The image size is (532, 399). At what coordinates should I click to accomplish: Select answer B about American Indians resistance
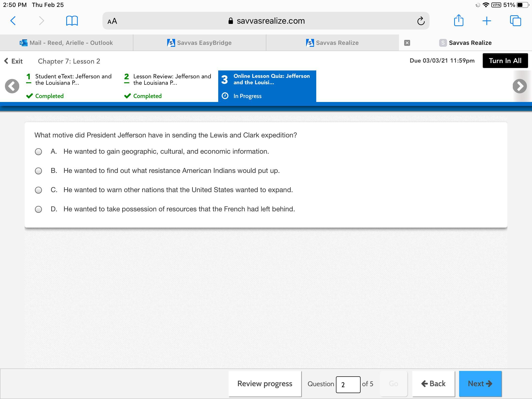(38, 171)
